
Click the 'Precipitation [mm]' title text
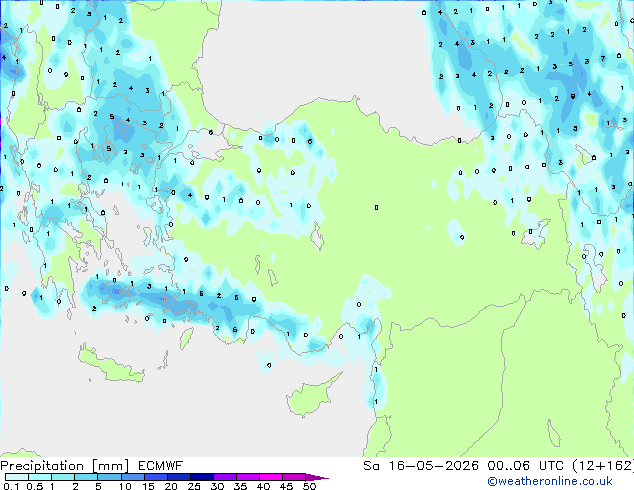click(65, 466)
